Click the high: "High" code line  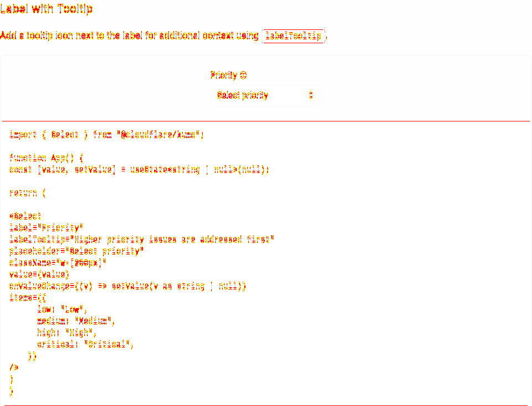click(x=67, y=332)
